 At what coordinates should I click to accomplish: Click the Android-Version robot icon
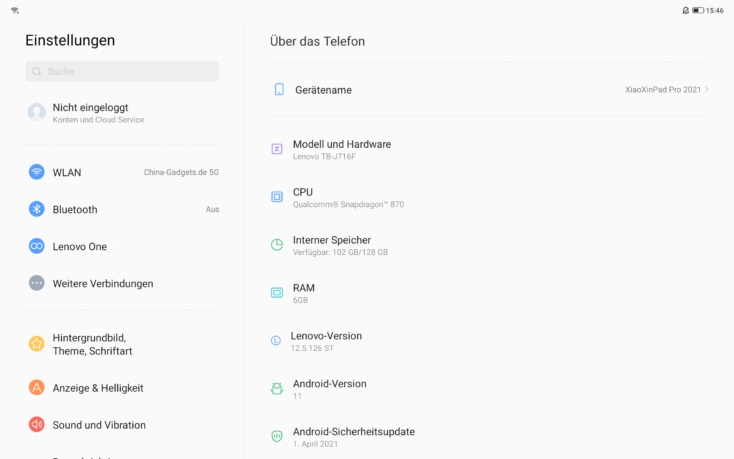click(277, 389)
